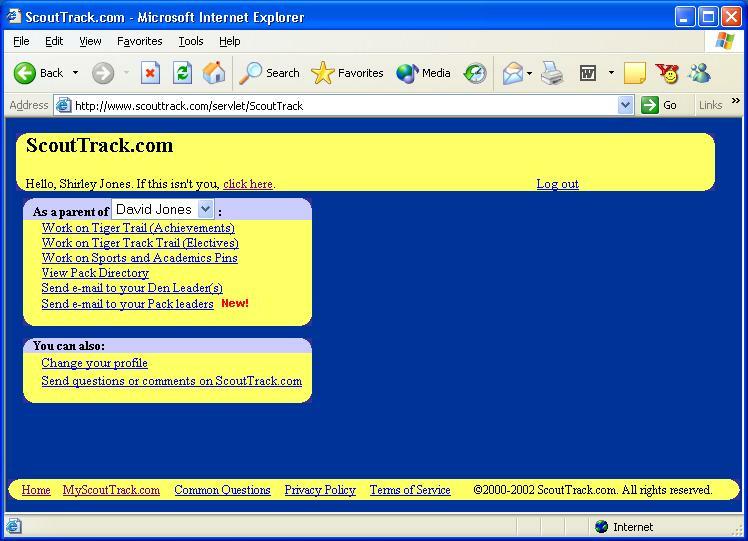748x541 pixels.
Task: Click the Links toolbar label
Action: 710,105
